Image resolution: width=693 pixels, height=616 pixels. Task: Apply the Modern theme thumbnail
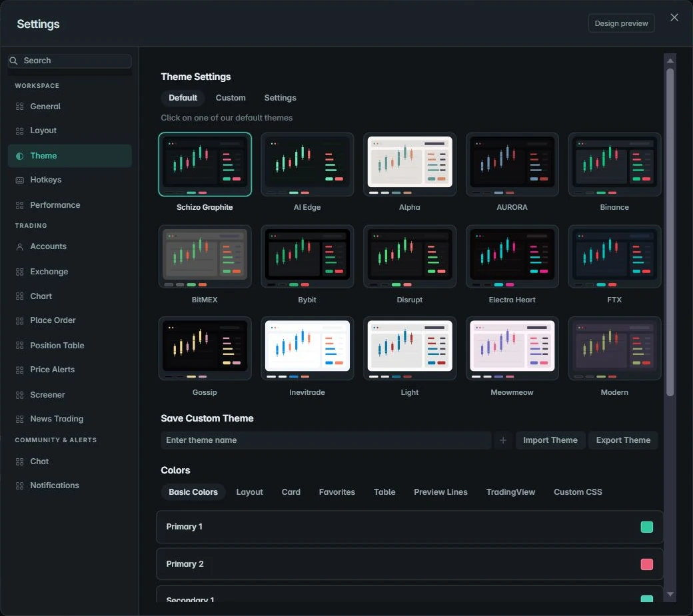pyautogui.click(x=614, y=348)
